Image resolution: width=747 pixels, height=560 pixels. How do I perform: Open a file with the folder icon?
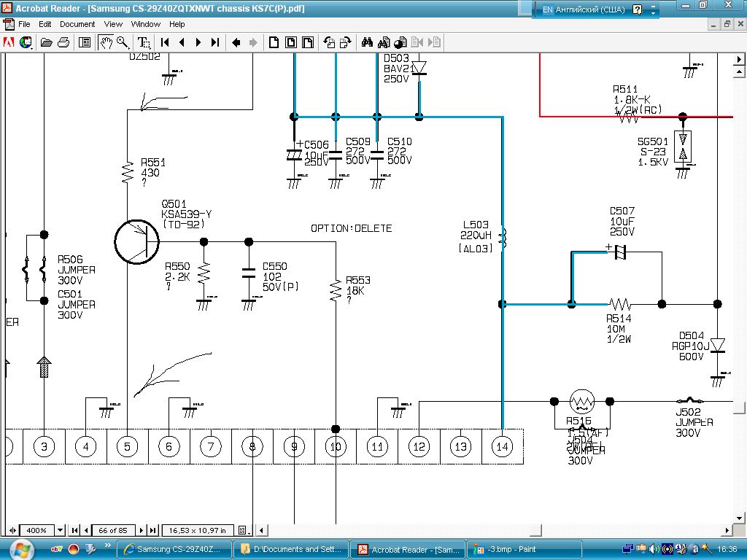(46, 43)
